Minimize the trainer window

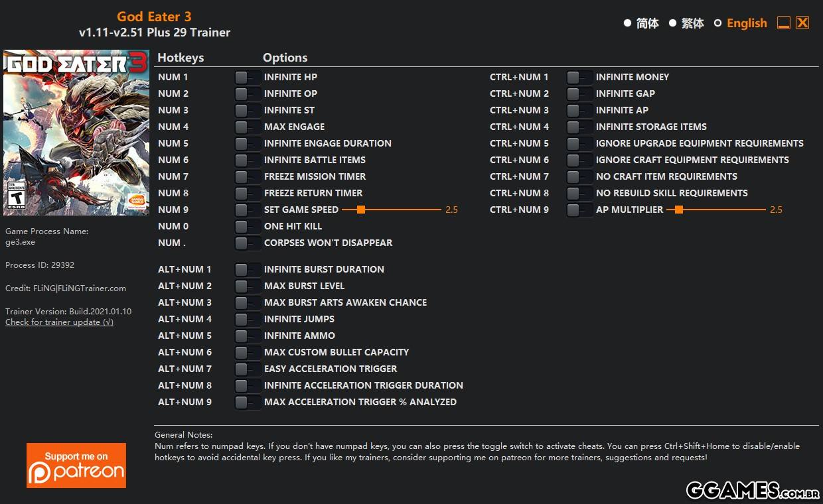point(784,23)
